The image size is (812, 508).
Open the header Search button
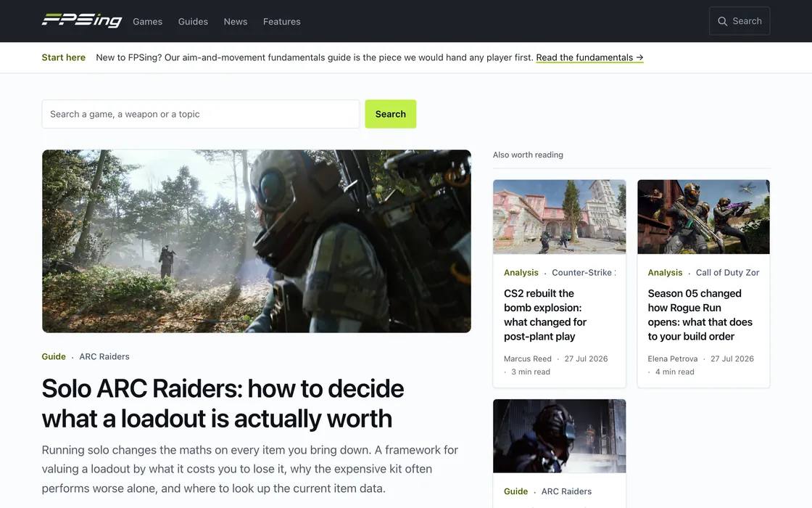click(x=739, y=21)
